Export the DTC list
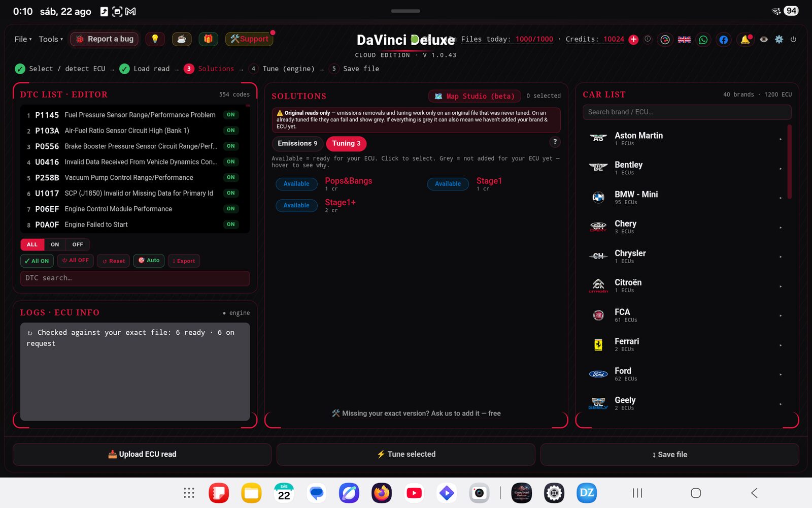 (184, 261)
